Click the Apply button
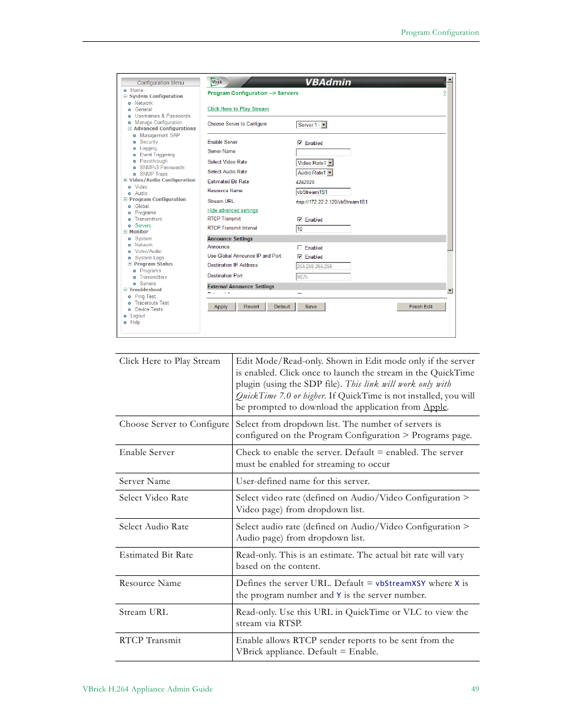 point(221,307)
